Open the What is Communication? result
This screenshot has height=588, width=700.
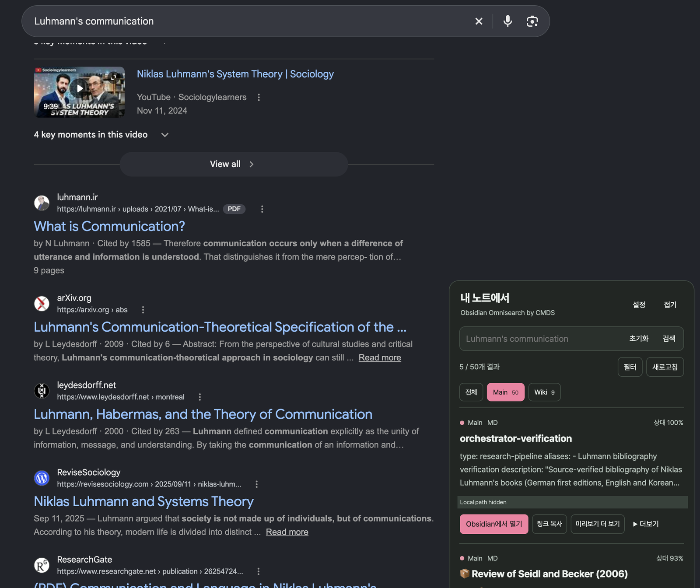click(109, 226)
